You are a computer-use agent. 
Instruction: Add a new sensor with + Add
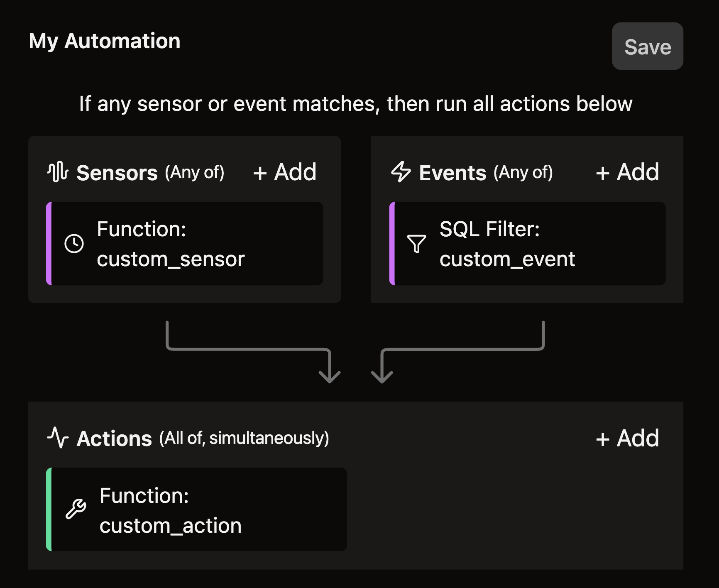point(285,172)
